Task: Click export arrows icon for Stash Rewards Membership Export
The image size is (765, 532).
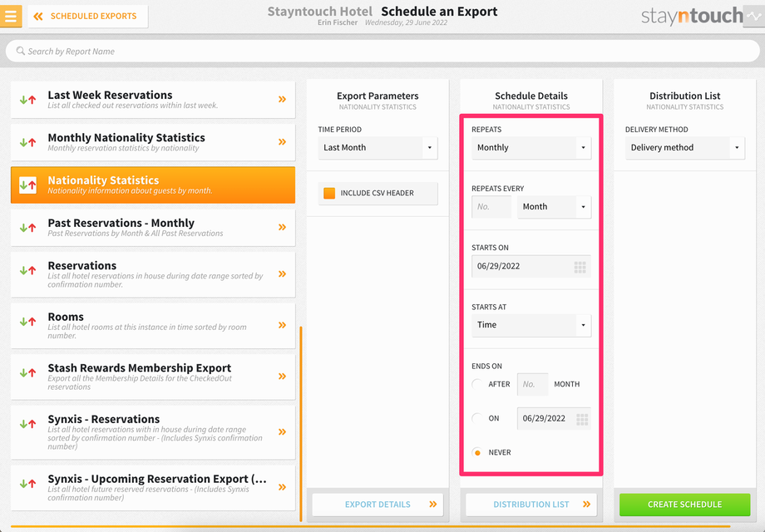Action: click(x=27, y=372)
